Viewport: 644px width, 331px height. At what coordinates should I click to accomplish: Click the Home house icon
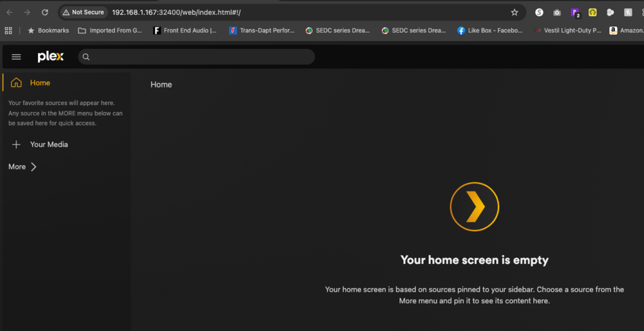[16, 82]
